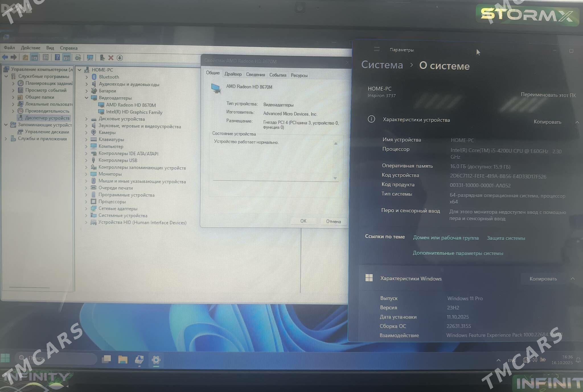
Task: Click the red X uninstall device icon
Action: click(x=111, y=58)
